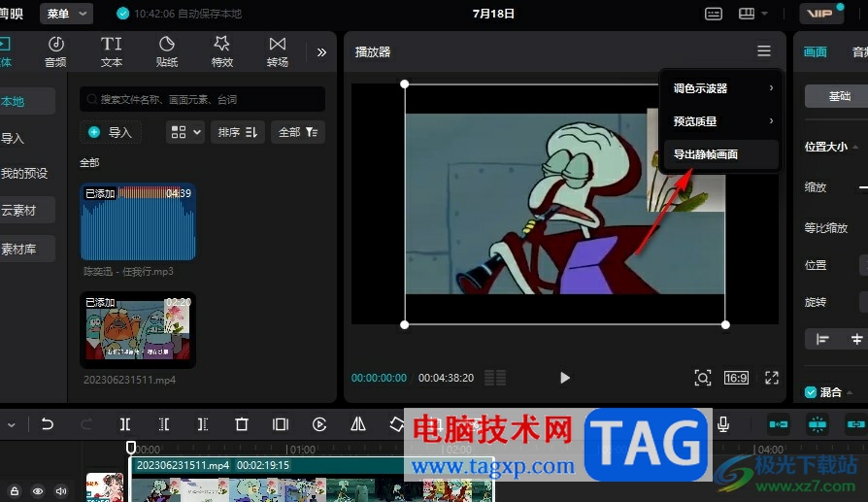Hide the video track with the eye icon
Screen dimensions: 868x502
pos(38,491)
